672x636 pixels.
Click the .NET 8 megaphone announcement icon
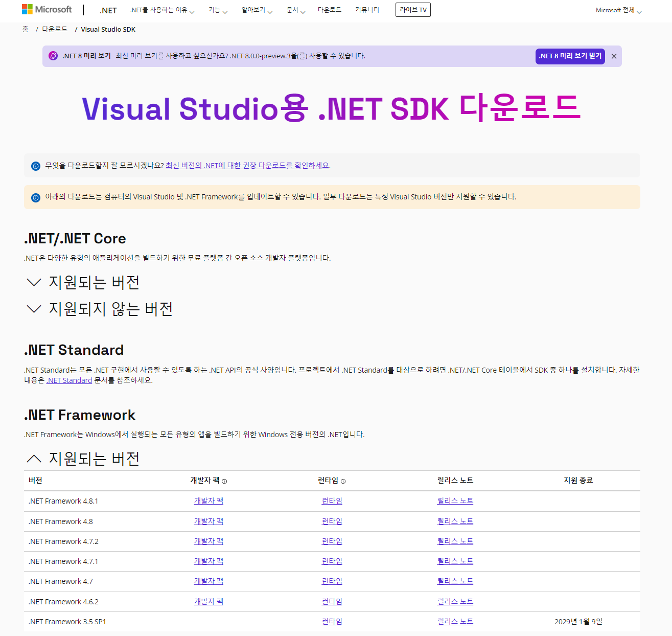(x=53, y=56)
